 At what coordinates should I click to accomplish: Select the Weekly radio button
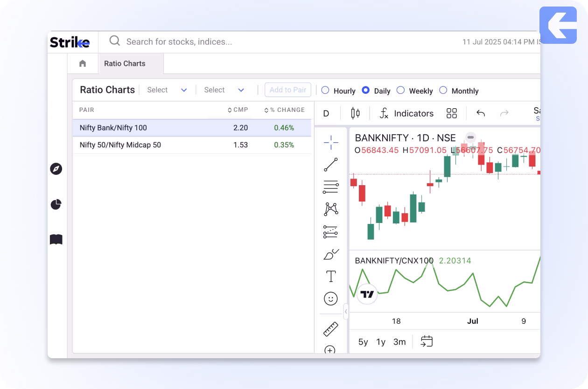point(400,90)
